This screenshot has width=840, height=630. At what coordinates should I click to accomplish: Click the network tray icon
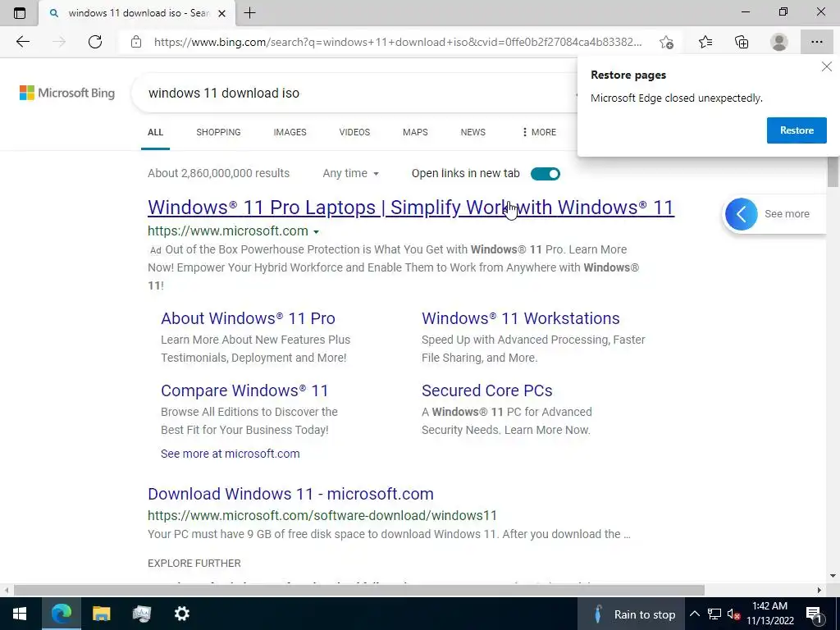[x=714, y=614]
